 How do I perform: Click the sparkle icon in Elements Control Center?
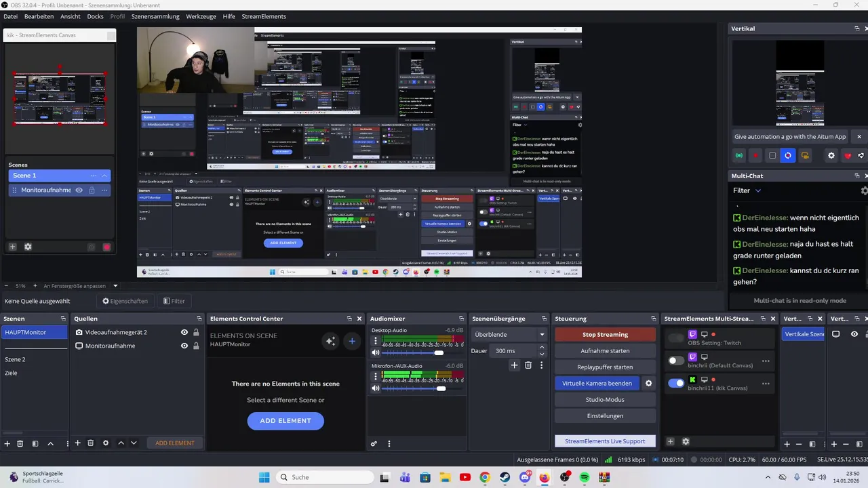click(330, 341)
